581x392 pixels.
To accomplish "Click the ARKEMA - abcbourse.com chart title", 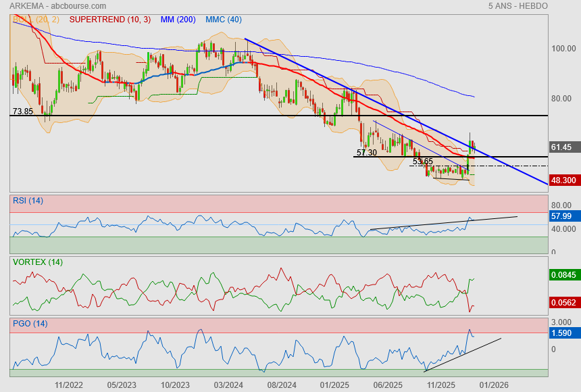I will (x=59, y=6).
